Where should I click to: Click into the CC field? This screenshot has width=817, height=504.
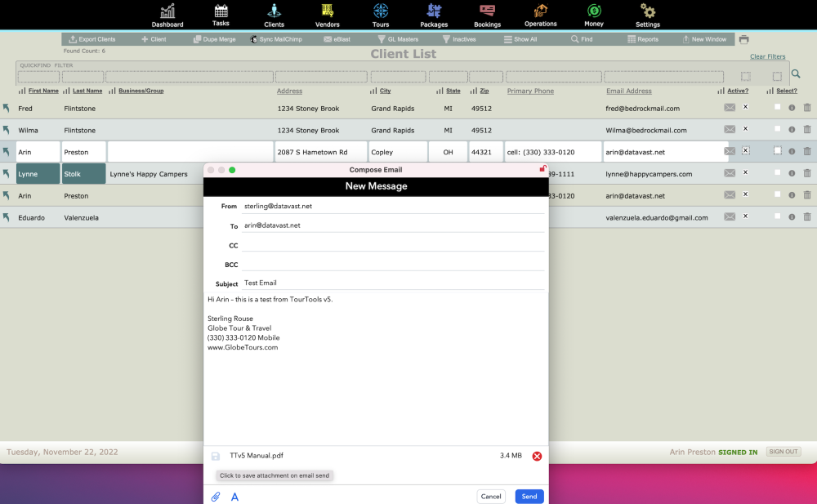click(x=393, y=245)
